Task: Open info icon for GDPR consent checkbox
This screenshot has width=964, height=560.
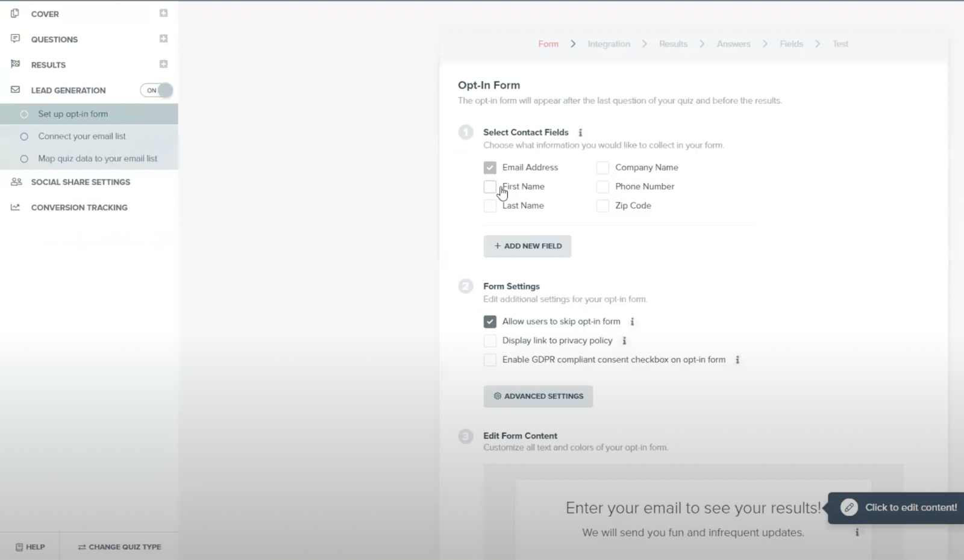Action: pos(737,360)
